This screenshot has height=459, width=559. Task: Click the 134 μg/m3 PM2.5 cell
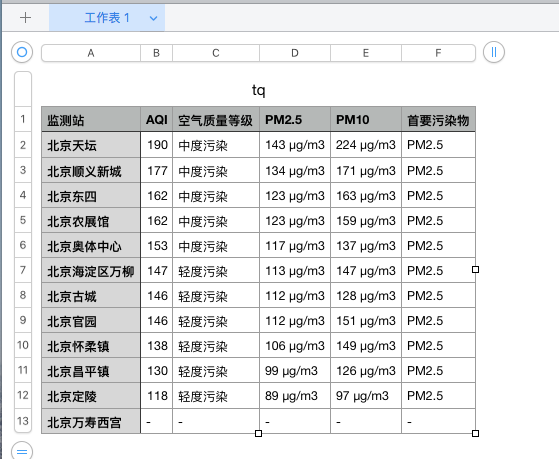click(x=295, y=170)
